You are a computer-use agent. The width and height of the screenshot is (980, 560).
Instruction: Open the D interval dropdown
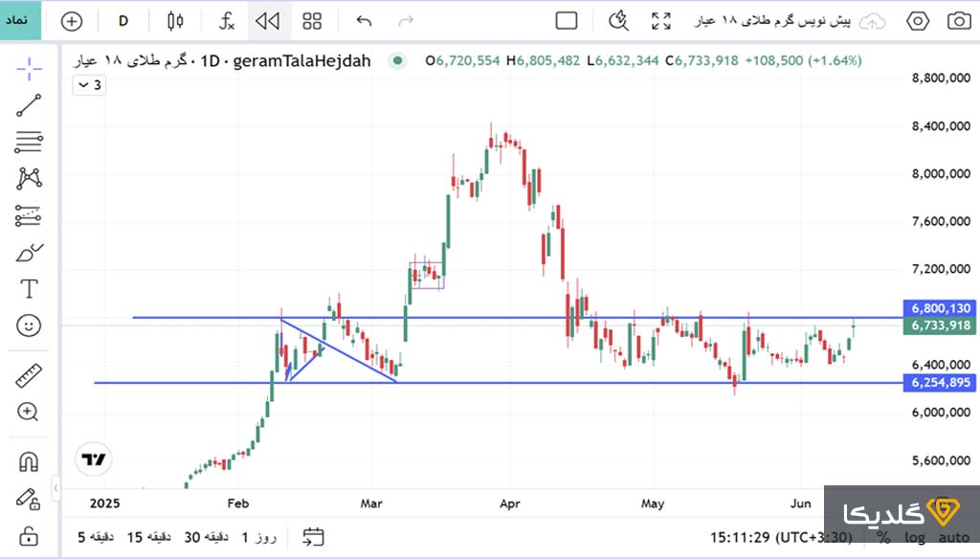pos(123,20)
